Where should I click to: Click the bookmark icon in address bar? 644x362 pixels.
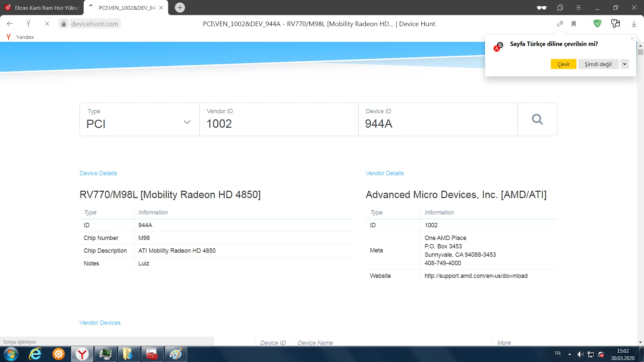(x=574, y=24)
